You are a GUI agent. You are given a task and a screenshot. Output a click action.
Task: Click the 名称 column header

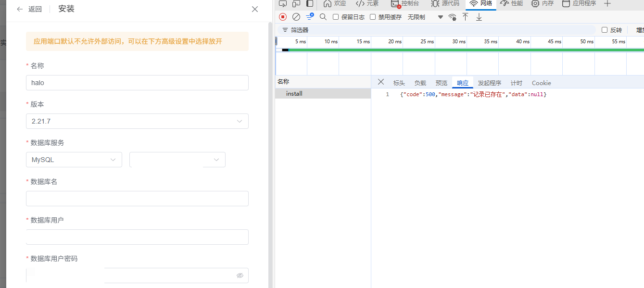pos(323,82)
